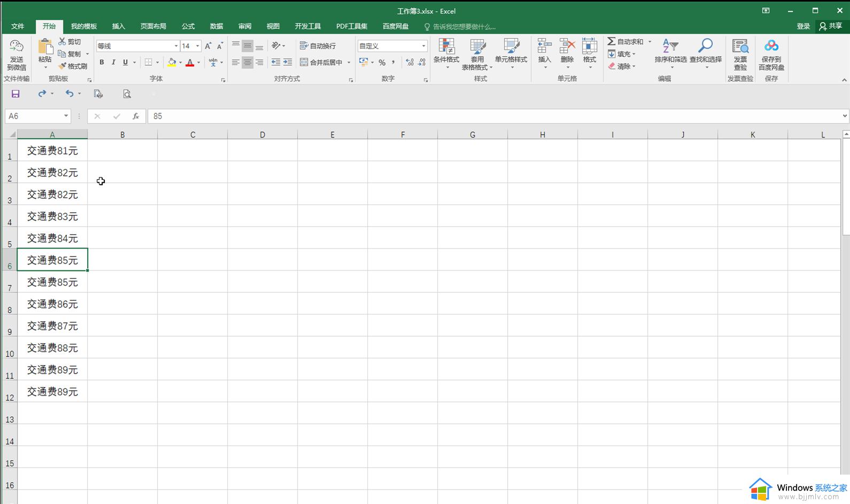Click the Format (格式) cells button
This screenshot has width=850, height=504.
[x=589, y=52]
